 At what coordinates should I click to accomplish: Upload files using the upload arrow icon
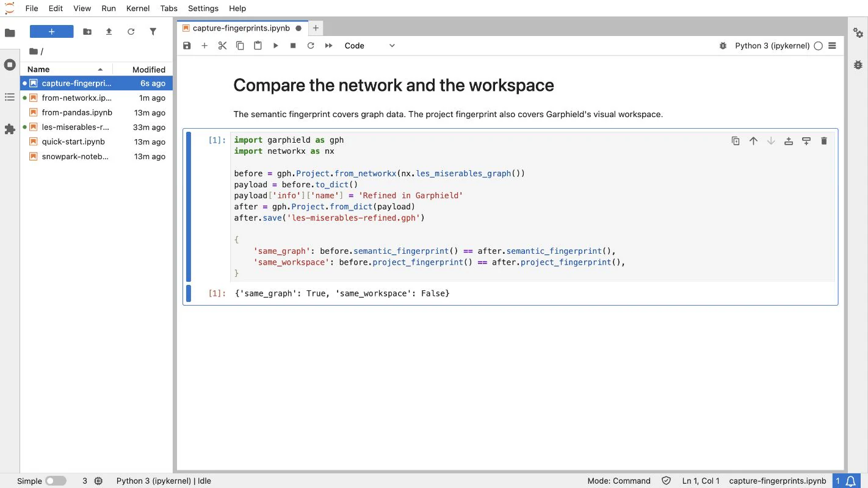pyautogui.click(x=109, y=32)
